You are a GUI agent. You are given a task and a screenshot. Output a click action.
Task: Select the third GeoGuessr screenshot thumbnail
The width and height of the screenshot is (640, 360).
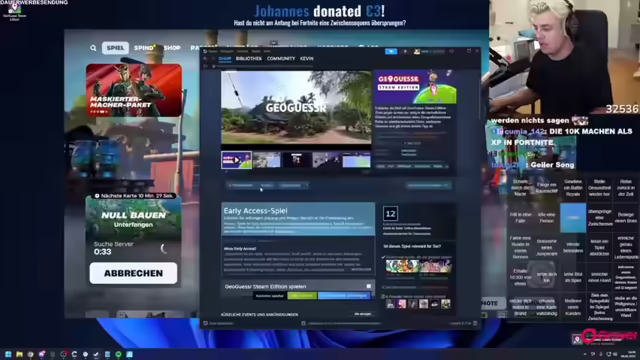click(x=297, y=160)
